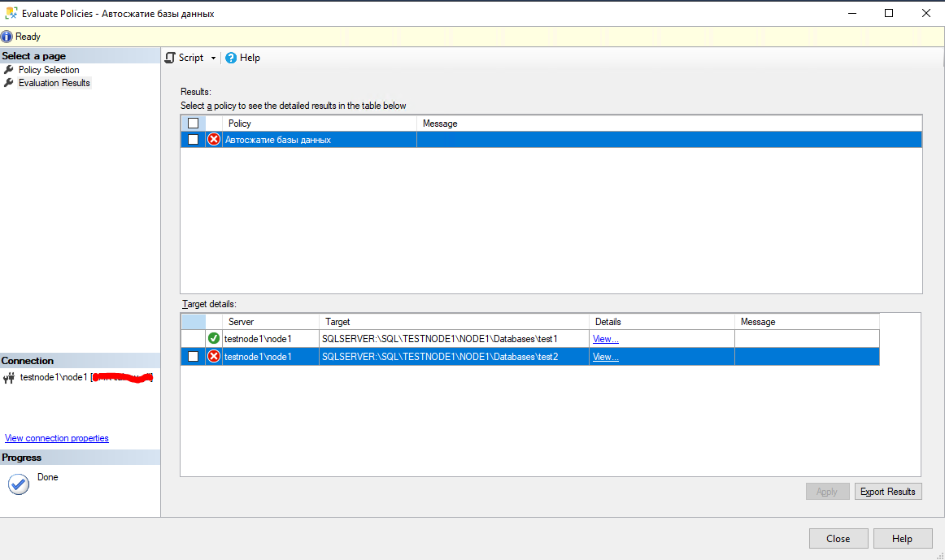Click the Done progress checkmark icon

coord(19,484)
